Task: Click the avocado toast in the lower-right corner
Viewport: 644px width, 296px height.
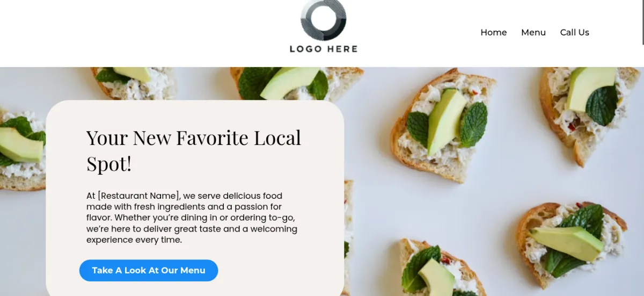Action: pos(571,243)
